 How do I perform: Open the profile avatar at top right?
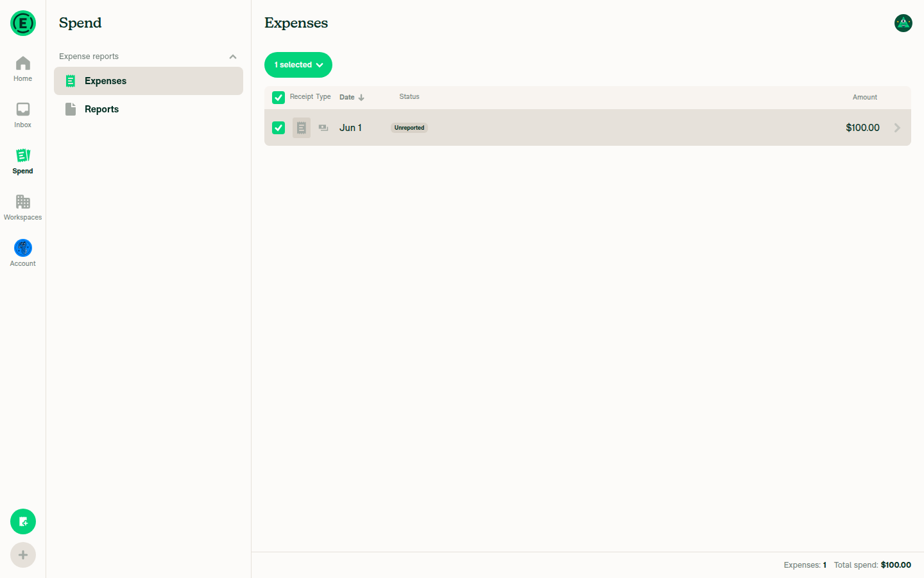[903, 23]
